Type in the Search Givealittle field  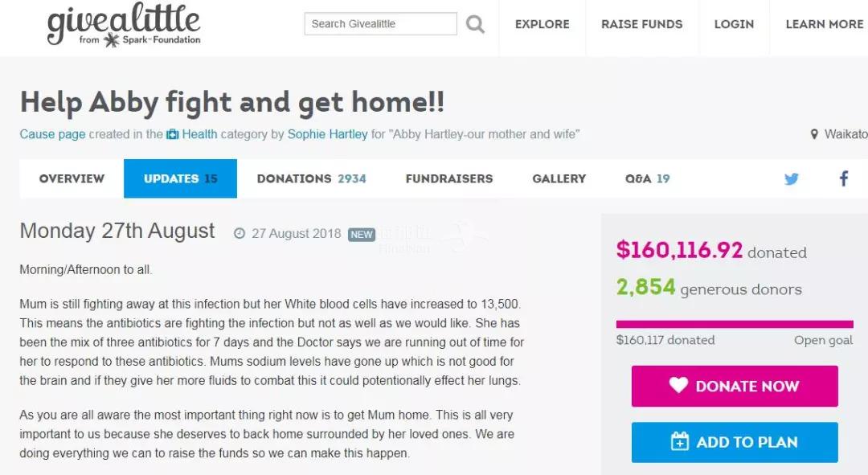[x=380, y=24]
